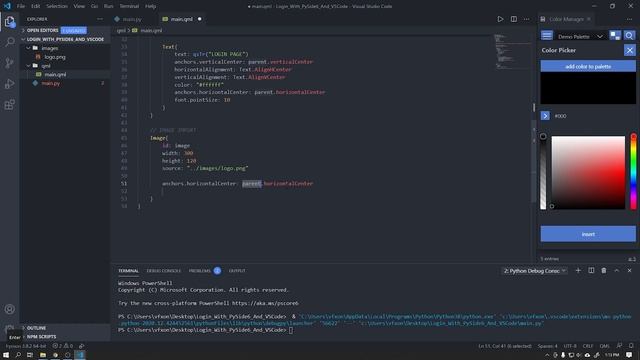640x360 pixels.
Task: Select the Color Manager tab
Action: point(566,19)
